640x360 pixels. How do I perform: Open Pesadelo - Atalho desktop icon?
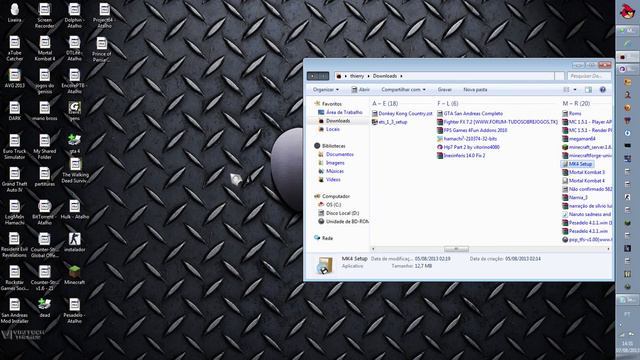point(74,311)
